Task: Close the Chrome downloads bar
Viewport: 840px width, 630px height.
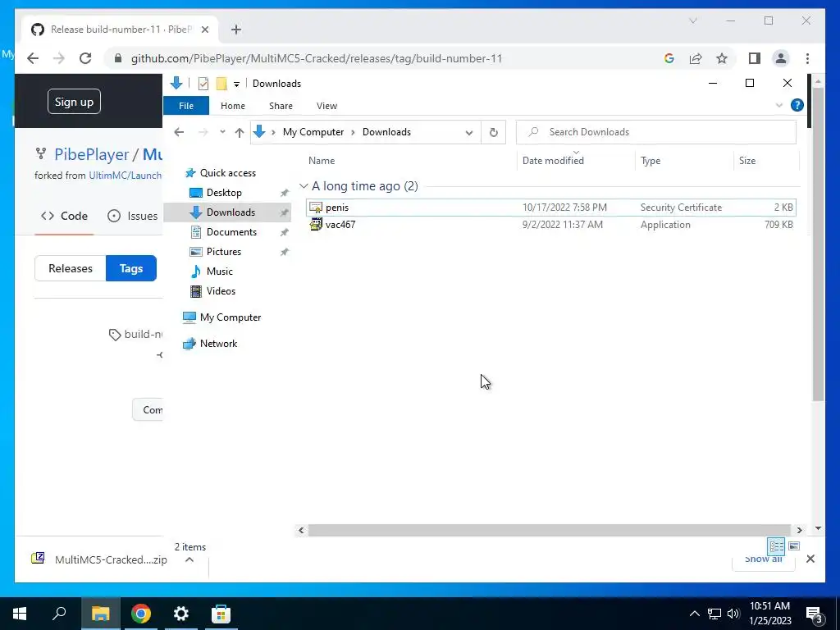Action: [x=810, y=559]
